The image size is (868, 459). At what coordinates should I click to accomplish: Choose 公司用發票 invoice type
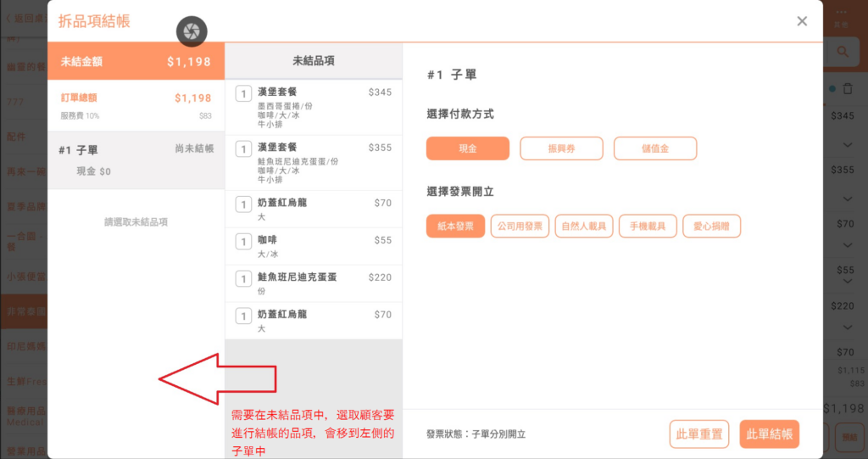tap(520, 226)
